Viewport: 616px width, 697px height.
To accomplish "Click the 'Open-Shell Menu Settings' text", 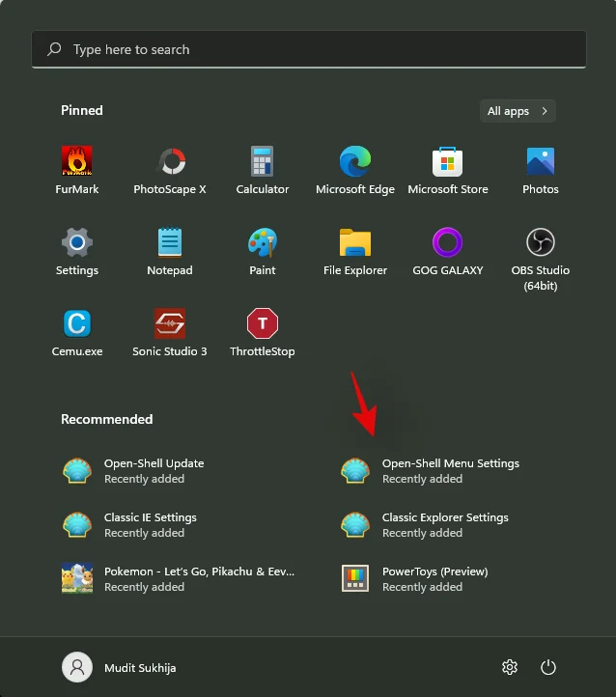I will (x=451, y=463).
